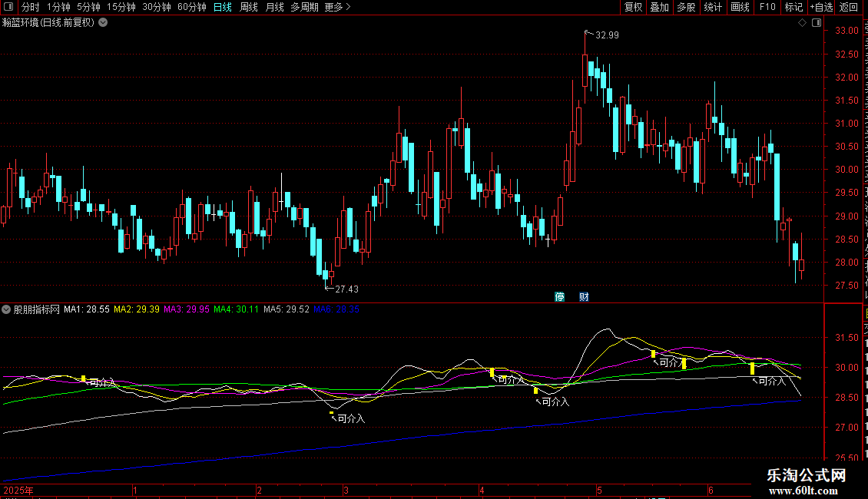Open the 股朋指标网 indicator dropdown icon

(6, 309)
